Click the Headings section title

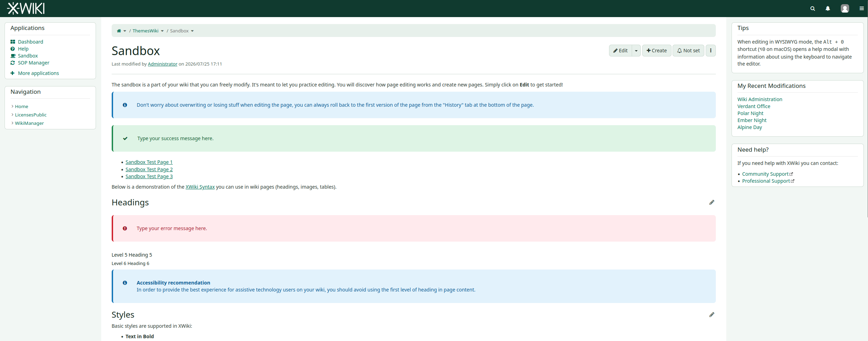coord(130,203)
